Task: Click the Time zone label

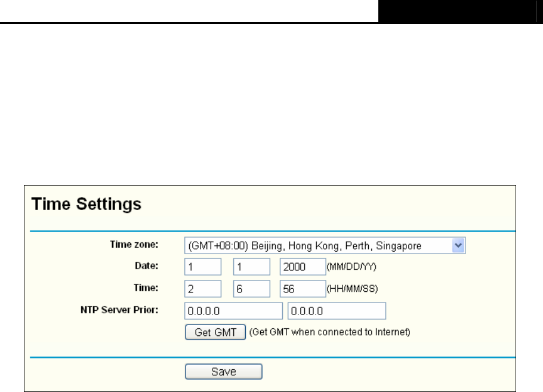Action: (x=134, y=245)
